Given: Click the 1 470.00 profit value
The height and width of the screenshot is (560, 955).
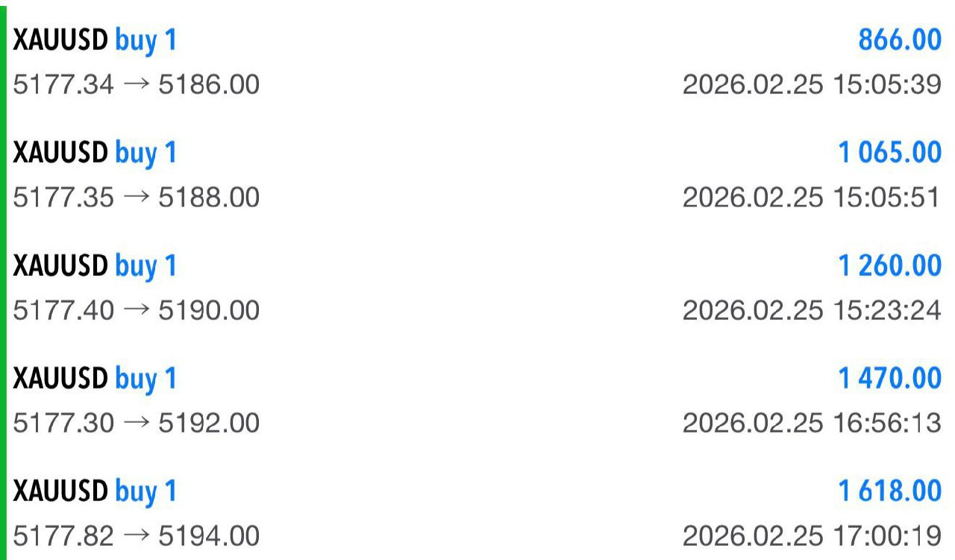Looking at the screenshot, I should click(x=889, y=379).
